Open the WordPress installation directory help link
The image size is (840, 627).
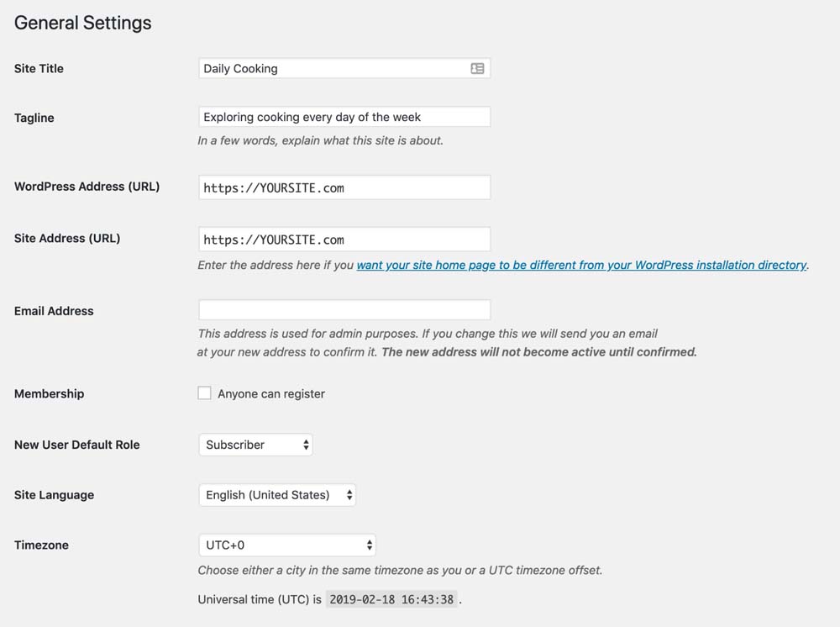coord(581,265)
